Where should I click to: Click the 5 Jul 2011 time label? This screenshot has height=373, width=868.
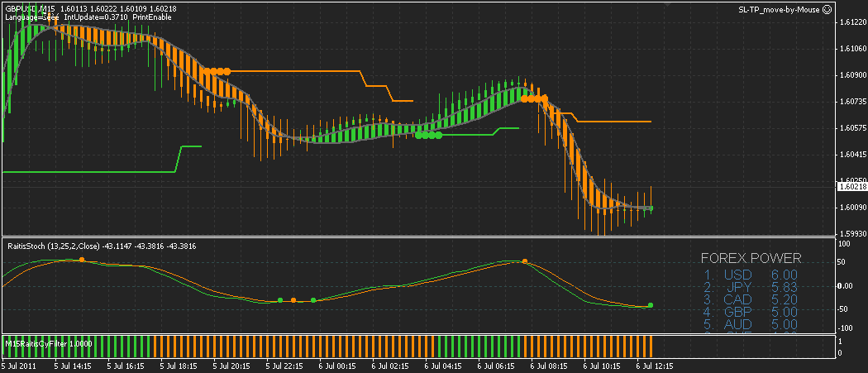[x=18, y=365]
